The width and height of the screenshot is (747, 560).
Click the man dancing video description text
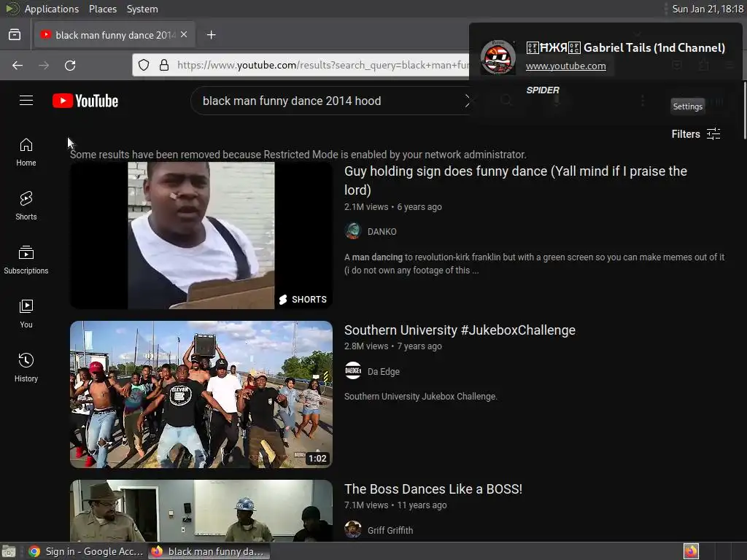coord(534,263)
